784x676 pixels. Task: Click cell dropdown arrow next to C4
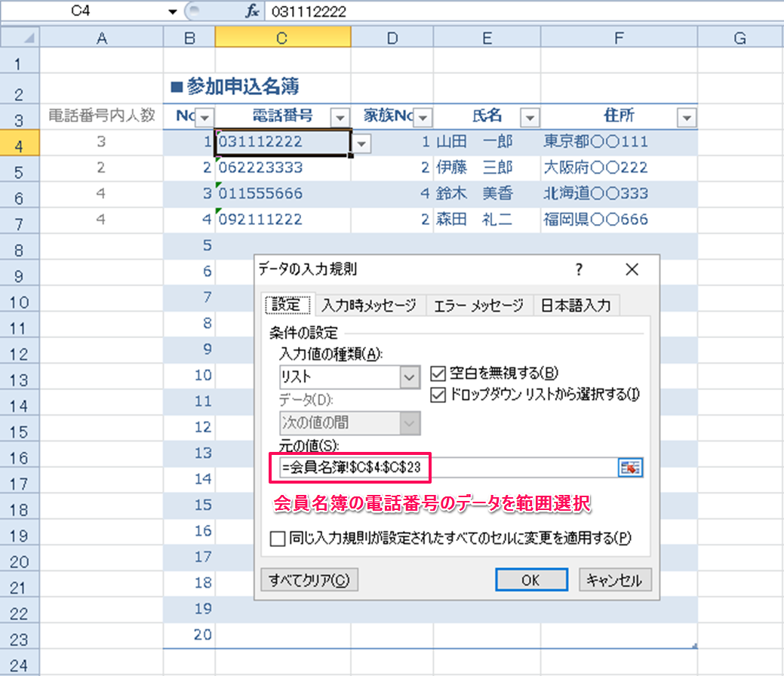click(x=362, y=143)
